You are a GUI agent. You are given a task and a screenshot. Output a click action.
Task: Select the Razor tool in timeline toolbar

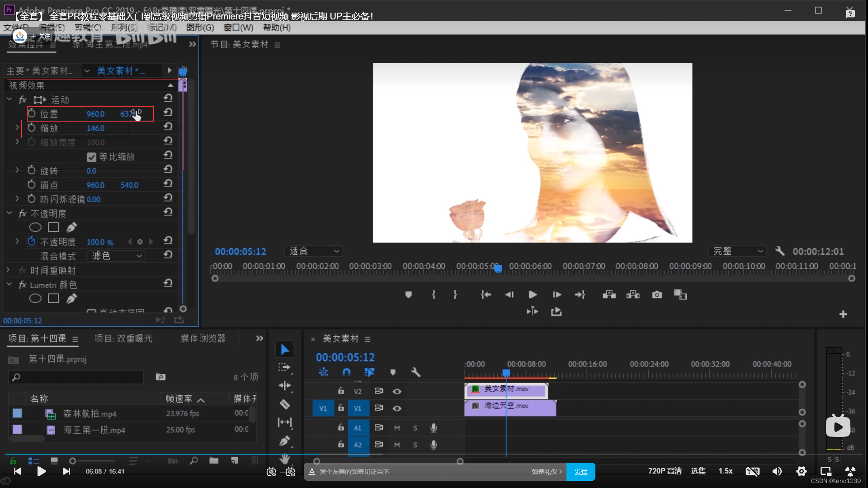tap(285, 404)
